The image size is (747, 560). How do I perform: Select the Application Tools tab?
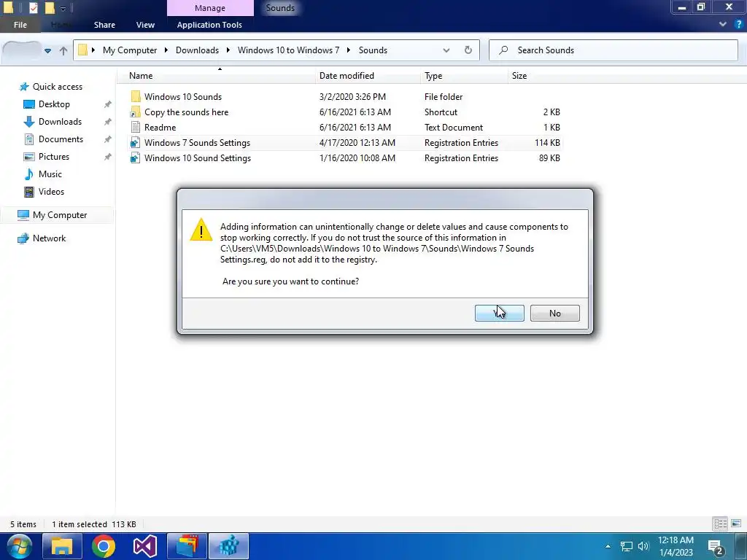click(209, 25)
